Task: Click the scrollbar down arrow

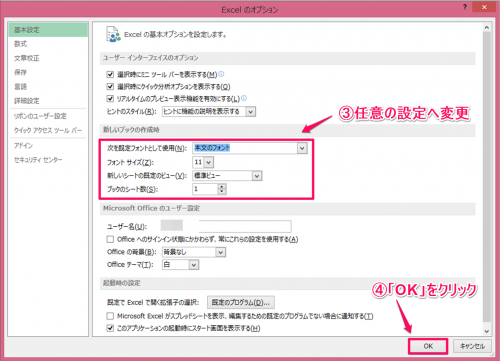Action: coord(487,331)
